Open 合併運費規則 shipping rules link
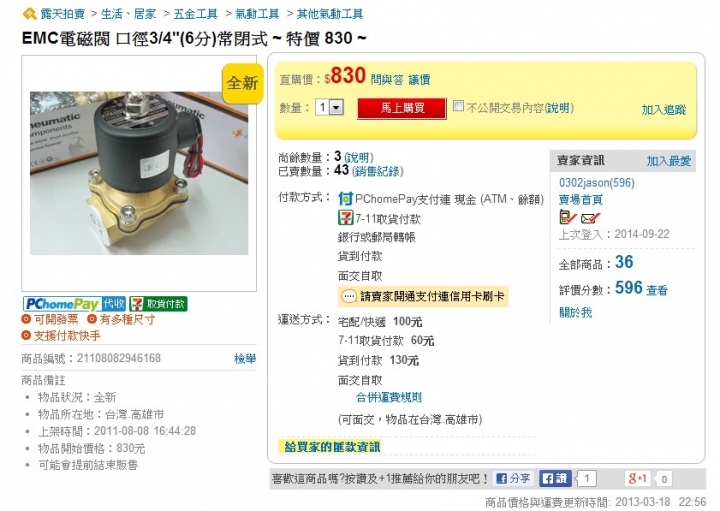The height and width of the screenshot is (511, 720). click(388, 397)
